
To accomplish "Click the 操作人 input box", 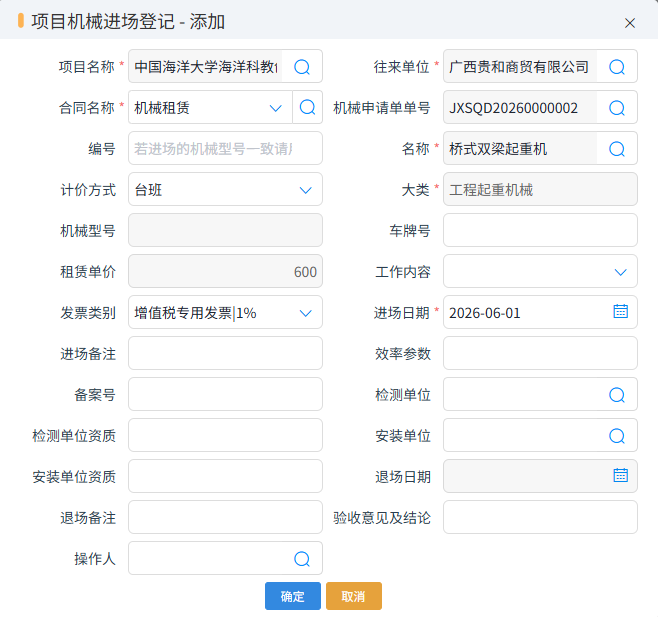I will pos(225,558).
